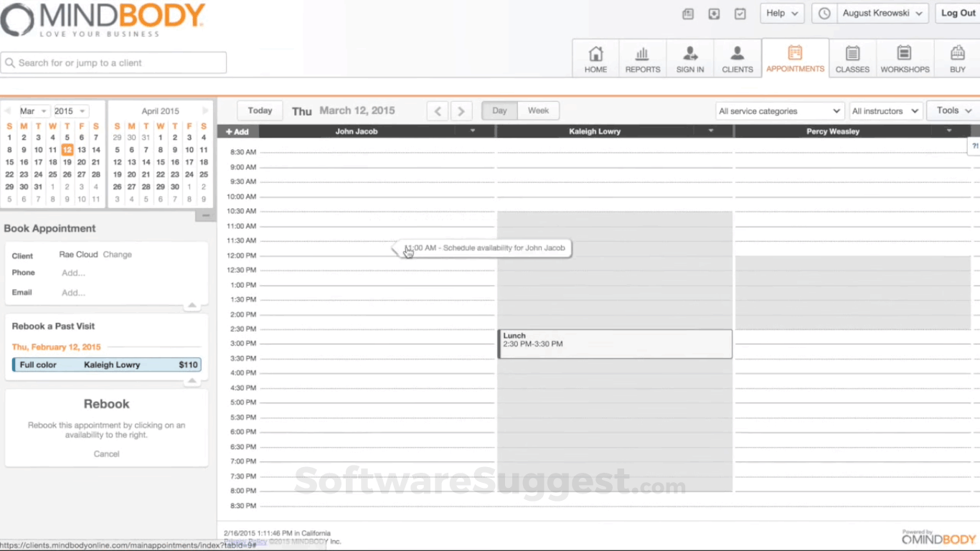Open the Buy section
The height and width of the screenshot is (551, 980).
coord(957,57)
